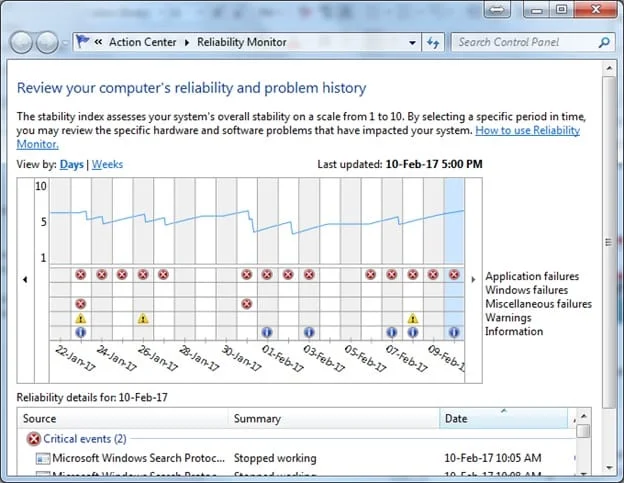
Task: Click the 08-Feb-17 application failure icon
Action: tap(413, 275)
